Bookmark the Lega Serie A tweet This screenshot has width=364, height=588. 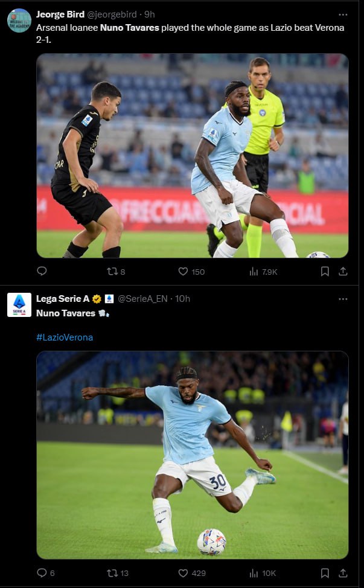[325, 573]
